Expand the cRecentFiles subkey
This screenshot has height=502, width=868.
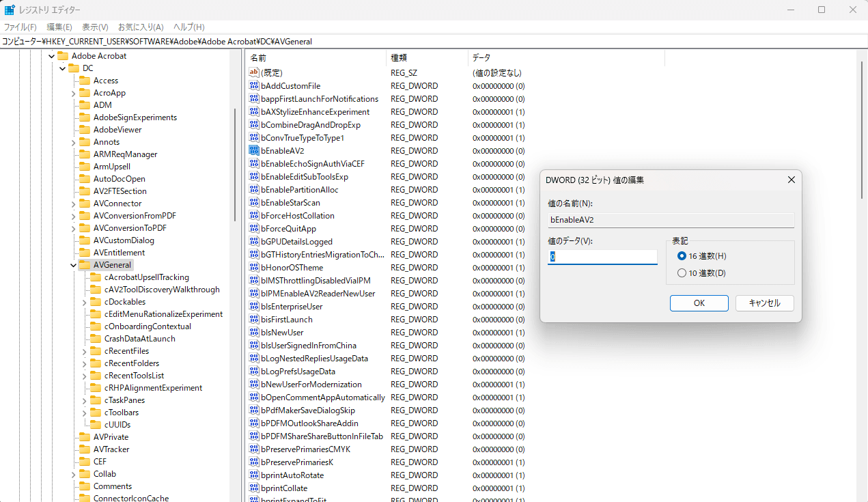pyautogui.click(x=84, y=351)
